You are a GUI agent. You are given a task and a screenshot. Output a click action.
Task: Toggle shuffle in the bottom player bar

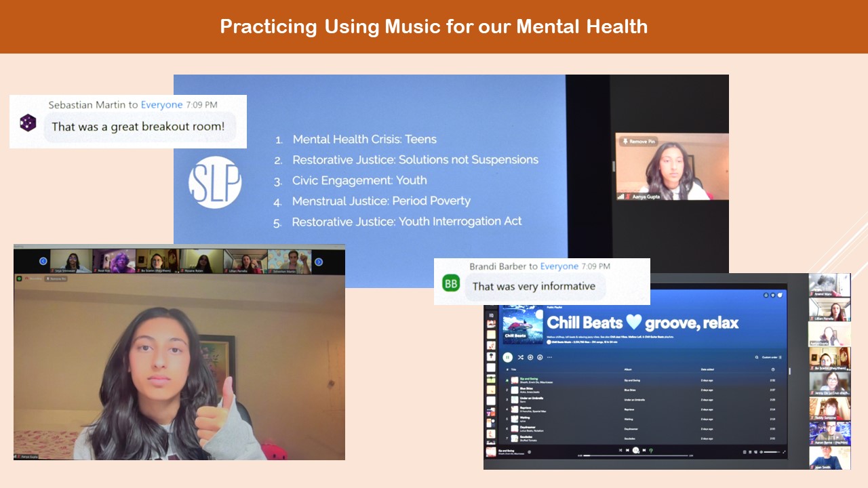tap(620, 450)
